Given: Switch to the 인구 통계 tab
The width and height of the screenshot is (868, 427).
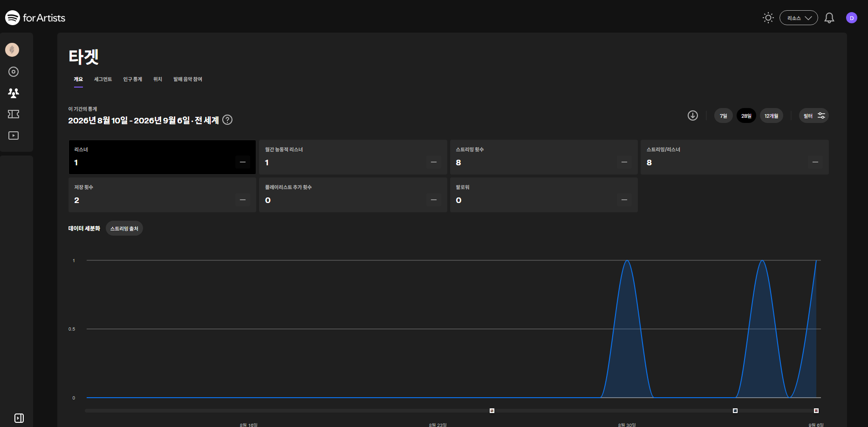Looking at the screenshot, I should [132, 79].
